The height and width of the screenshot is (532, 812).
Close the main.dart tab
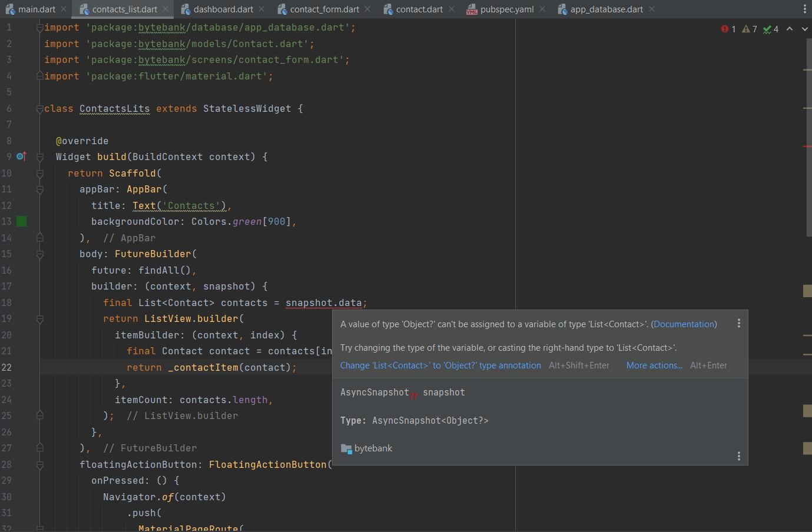click(x=64, y=9)
